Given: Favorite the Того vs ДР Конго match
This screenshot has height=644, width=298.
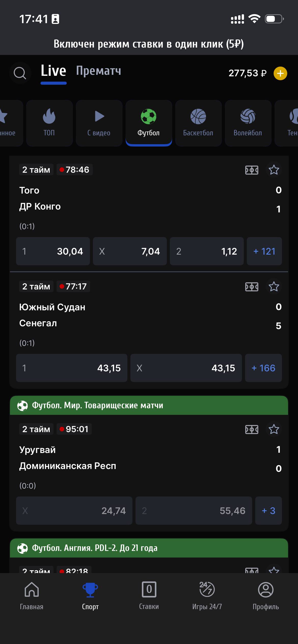Looking at the screenshot, I should (x=274, y=170).
